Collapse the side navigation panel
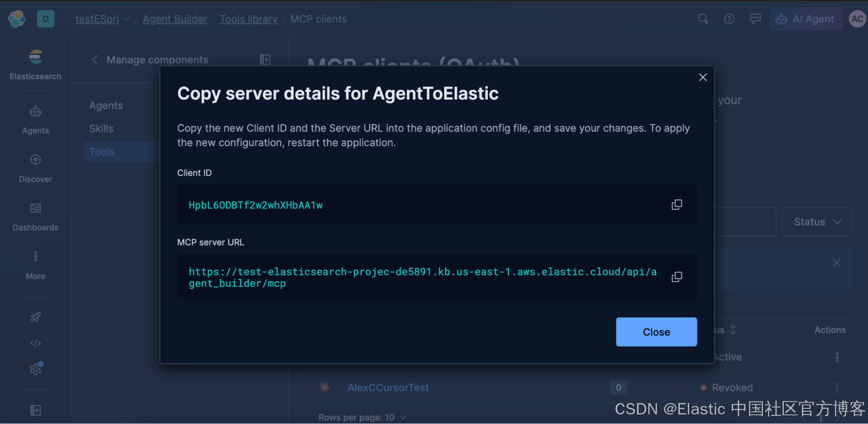This screenshot has width=868, height=424. (36, 410)
